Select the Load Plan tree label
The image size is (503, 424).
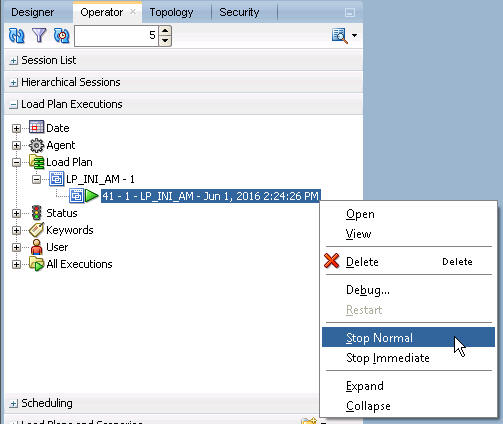(69, 162)
